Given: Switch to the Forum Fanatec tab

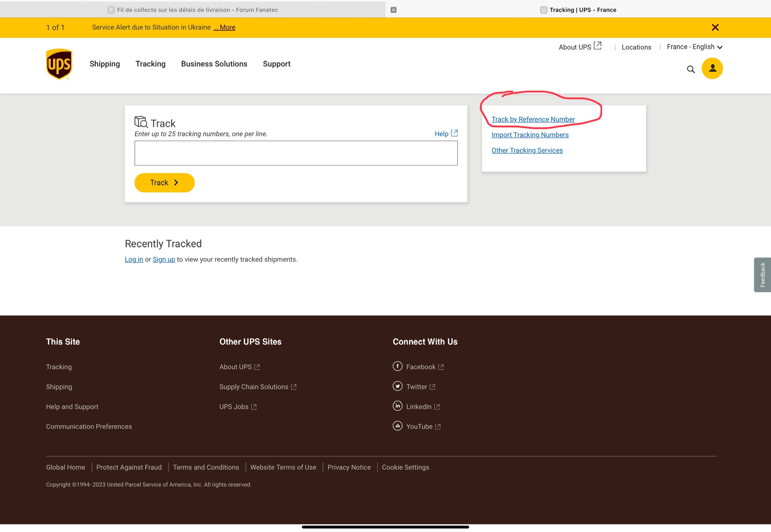Looking at the screenshot, I should (193, 10).
